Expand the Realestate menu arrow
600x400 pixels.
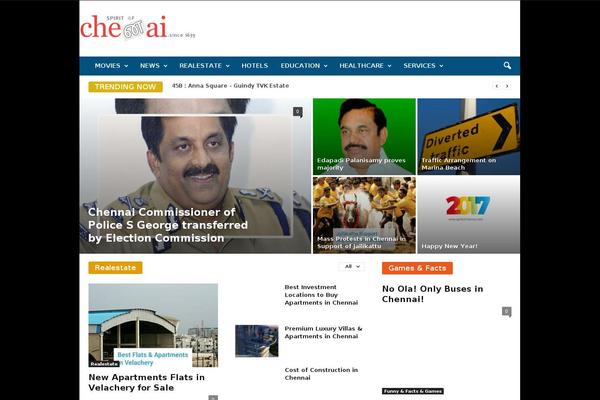click(228, 66)
